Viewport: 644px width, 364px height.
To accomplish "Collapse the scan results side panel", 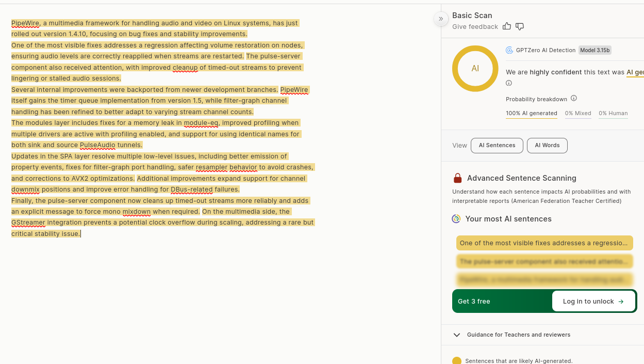I will [441, 19].
